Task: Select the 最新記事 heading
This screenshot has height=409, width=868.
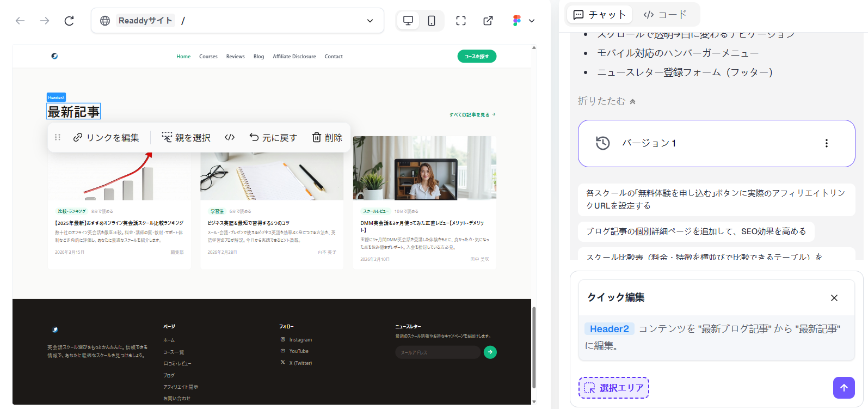Action: (x=73, y=112)
